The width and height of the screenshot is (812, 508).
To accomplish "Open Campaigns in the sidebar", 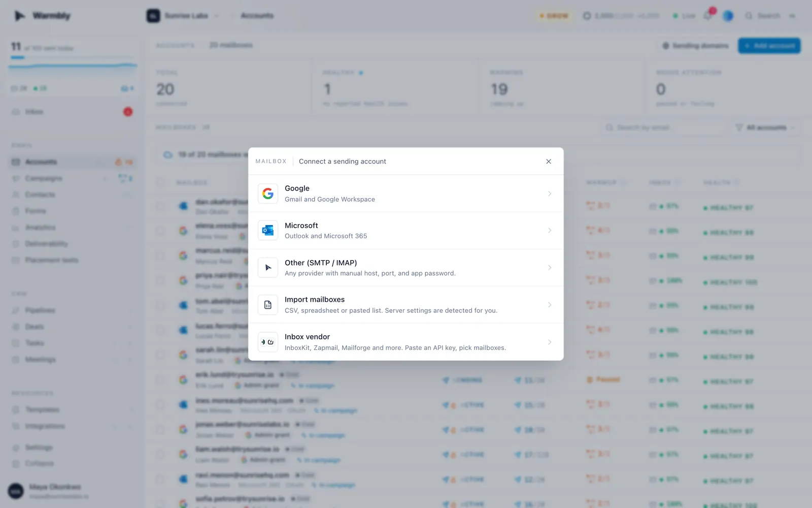I will 73,178.
